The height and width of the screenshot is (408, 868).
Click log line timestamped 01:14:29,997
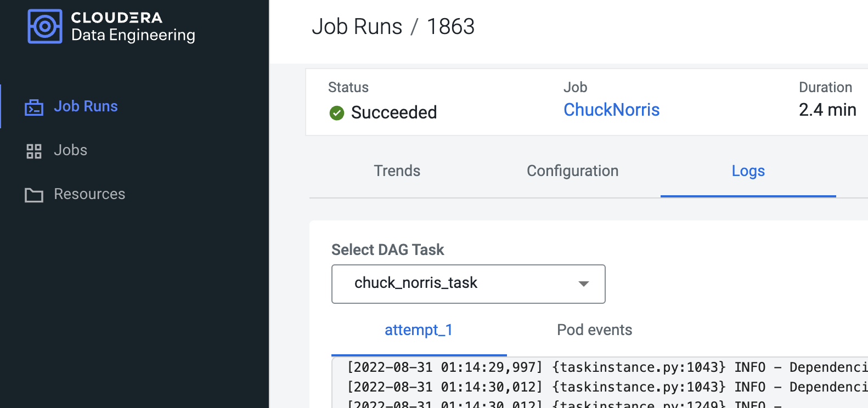(x=607, y=367)
